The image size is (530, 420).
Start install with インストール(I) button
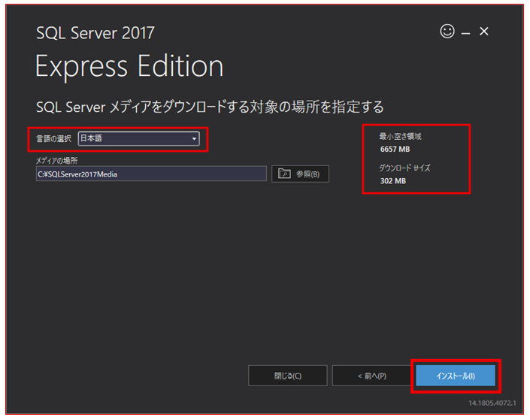coord(456,376)
